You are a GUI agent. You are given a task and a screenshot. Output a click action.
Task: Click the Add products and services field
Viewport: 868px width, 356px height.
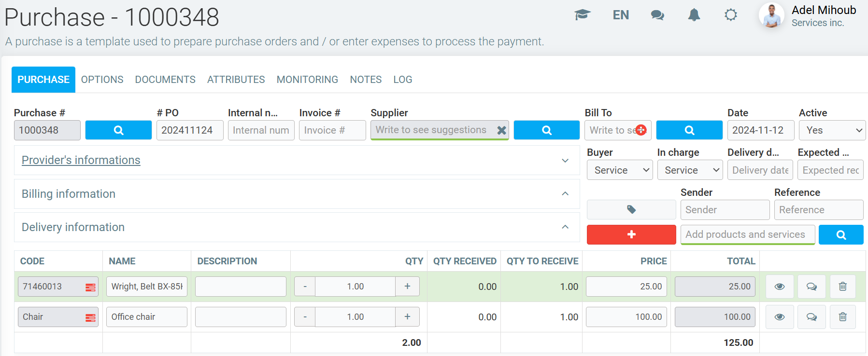747,234
